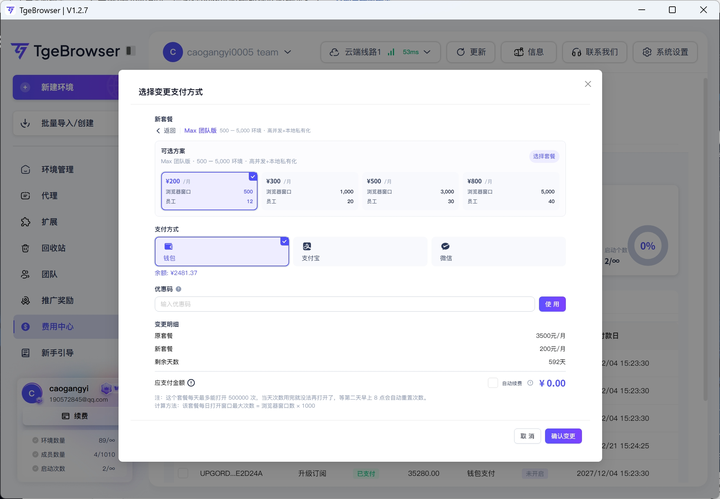The width and height of the screenshot is (720, 499).
Task: Click the 升级订阅 cell
Action: 312,473
